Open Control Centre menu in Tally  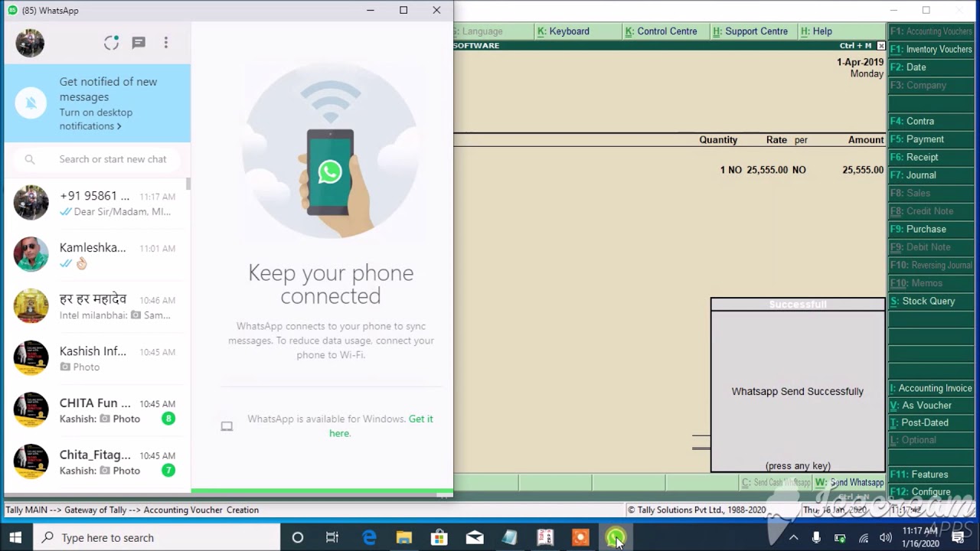(x=661, y=31)
